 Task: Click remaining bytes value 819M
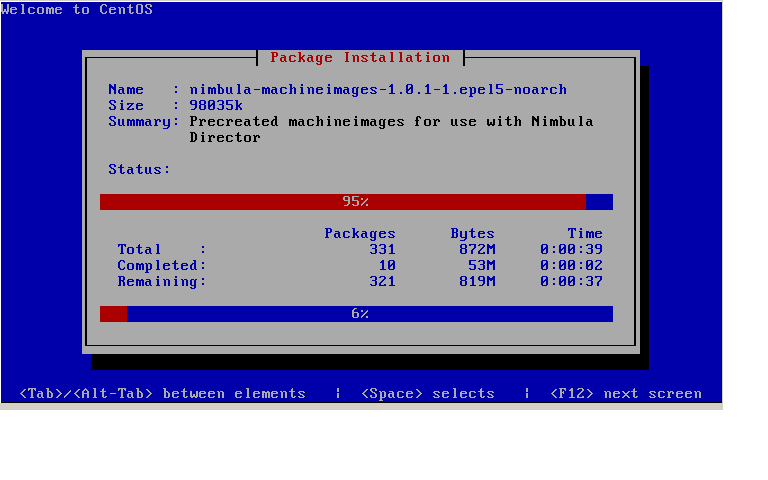tap(477, 282)
